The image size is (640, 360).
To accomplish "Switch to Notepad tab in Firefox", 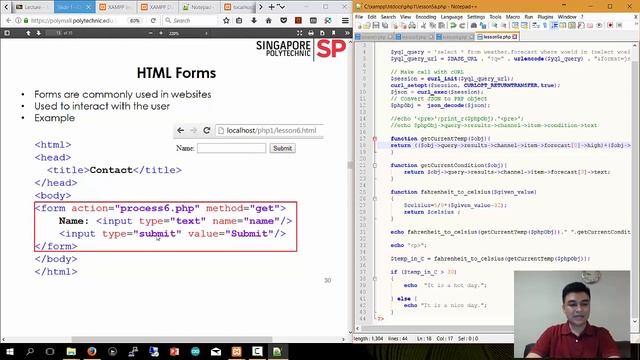I will (x=200, y=7).
